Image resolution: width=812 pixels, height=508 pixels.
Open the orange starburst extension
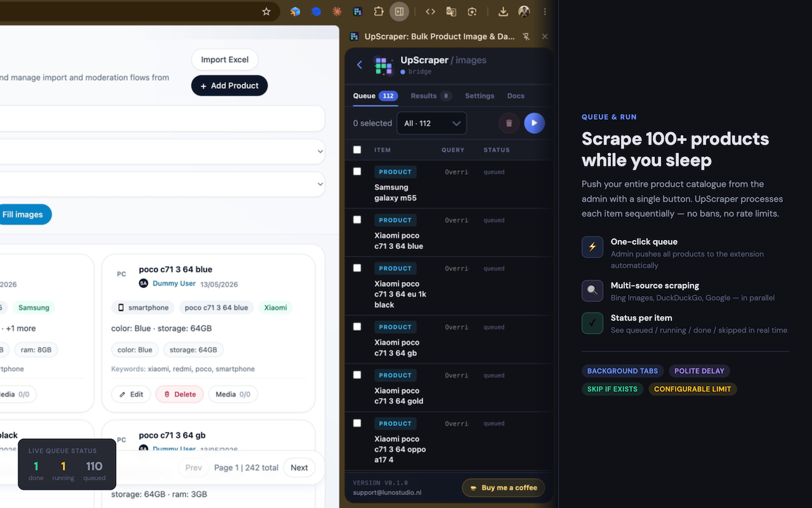click(337, 11)
